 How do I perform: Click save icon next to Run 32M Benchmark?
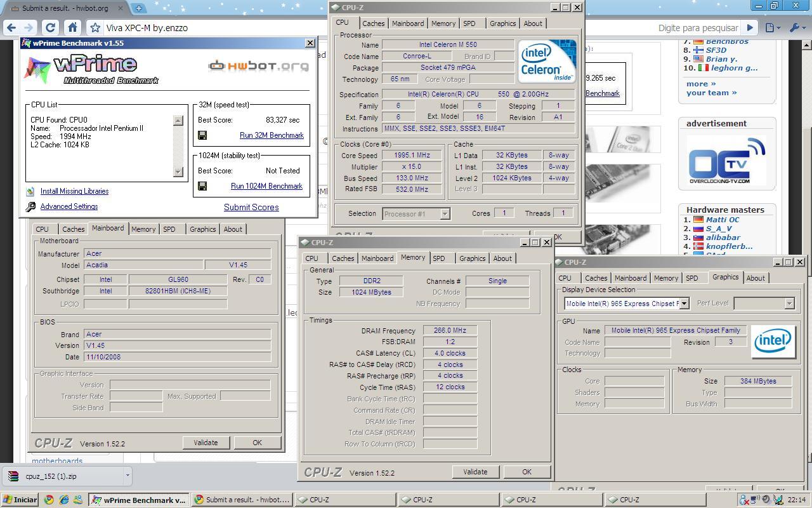pos(202,135)
